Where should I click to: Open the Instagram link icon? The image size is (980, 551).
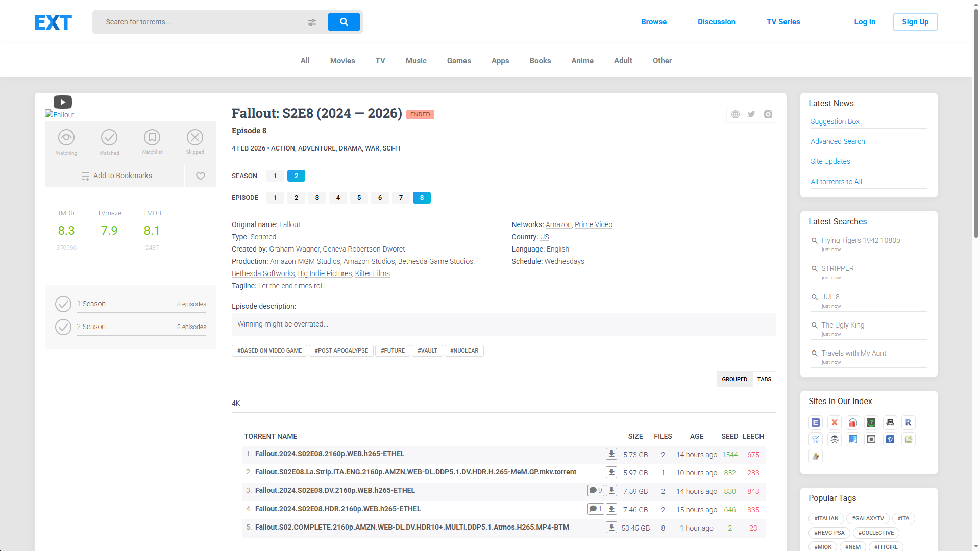pos(768,114)
